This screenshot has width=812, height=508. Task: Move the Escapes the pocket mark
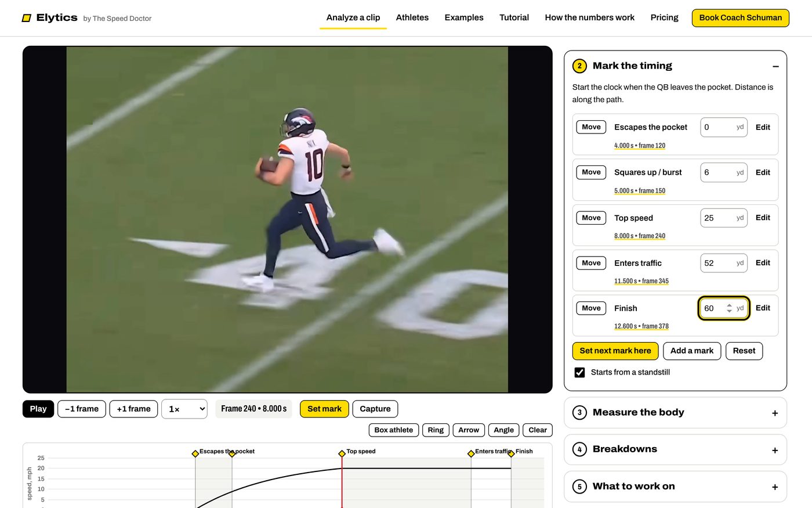click(591, 127)
